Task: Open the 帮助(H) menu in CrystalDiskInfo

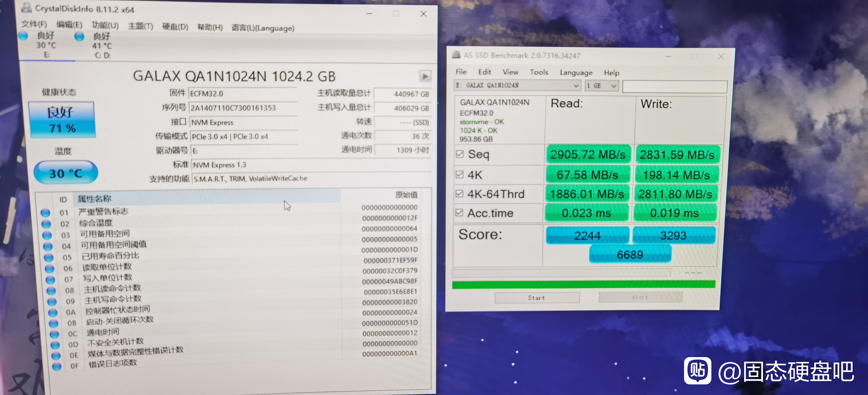Action: click(210, 27)
